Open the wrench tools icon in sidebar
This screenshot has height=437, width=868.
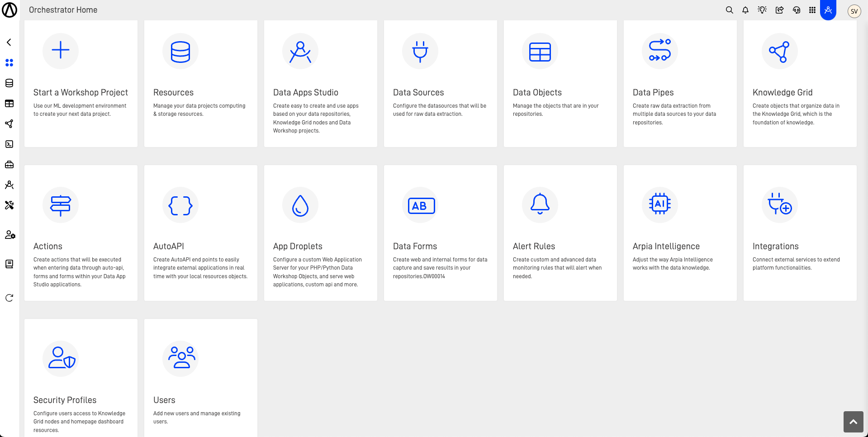9,205
